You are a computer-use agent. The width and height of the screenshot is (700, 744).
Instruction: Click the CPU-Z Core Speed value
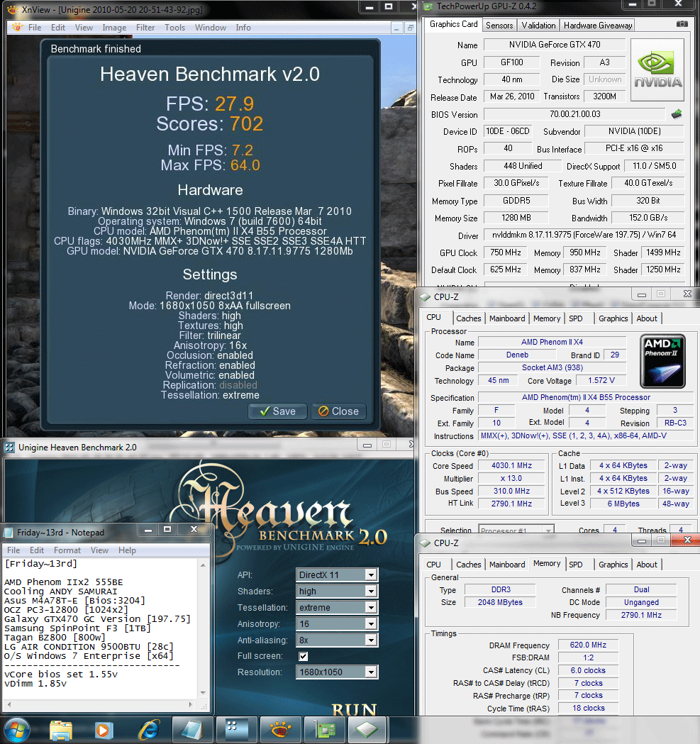pyautogui.click(x=511, y=466)
